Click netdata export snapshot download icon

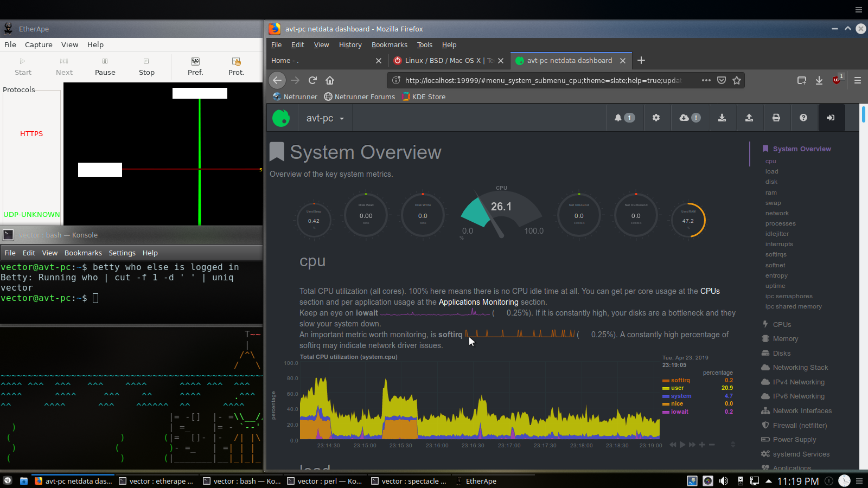[722, 118]
